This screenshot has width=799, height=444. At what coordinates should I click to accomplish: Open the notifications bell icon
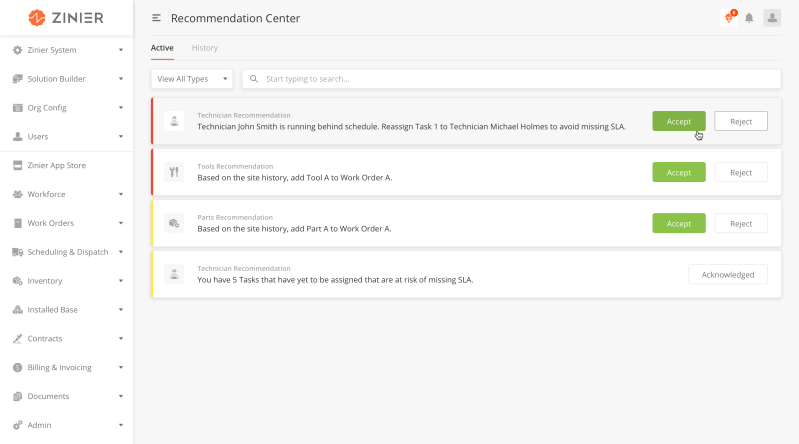coord(749,18)
